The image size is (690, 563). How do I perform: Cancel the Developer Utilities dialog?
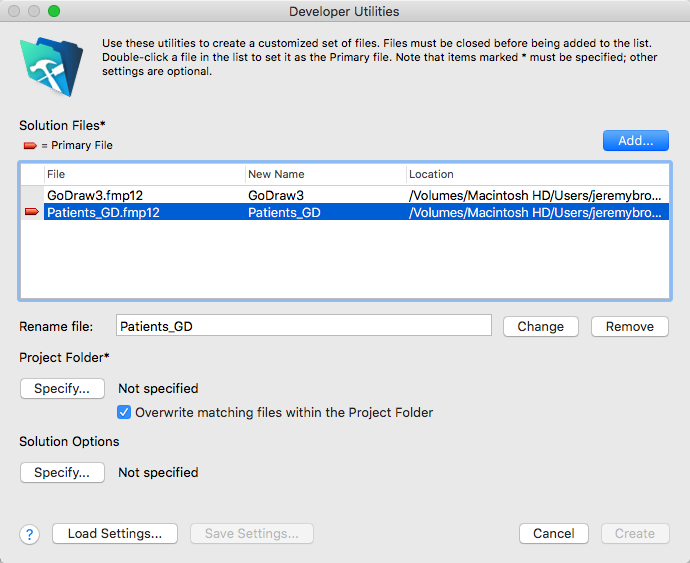pyautogui.click(x=554, y=534)
